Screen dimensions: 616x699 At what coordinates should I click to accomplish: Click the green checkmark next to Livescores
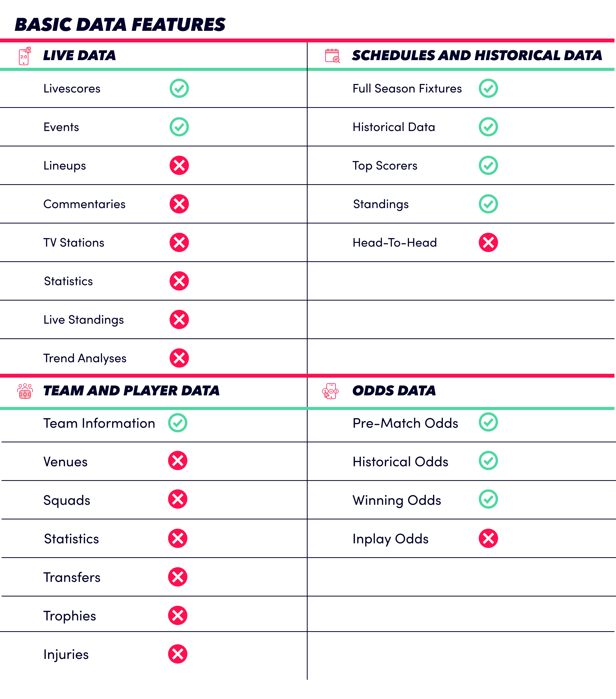coord(179,88)
